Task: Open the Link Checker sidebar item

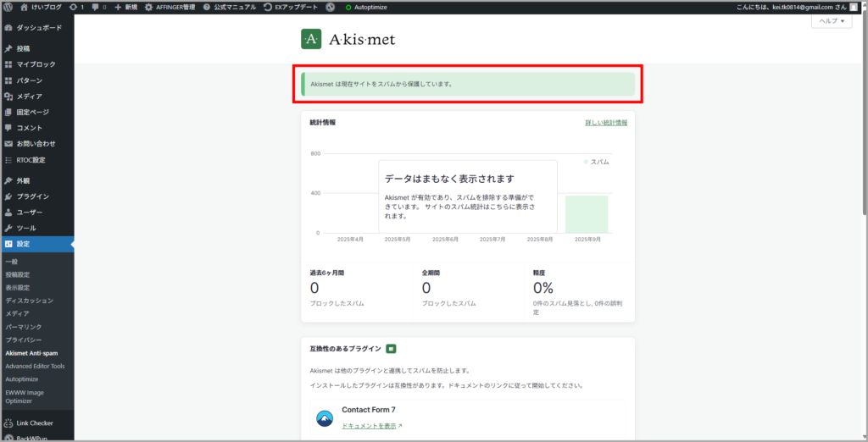Action: click(34, 423)
